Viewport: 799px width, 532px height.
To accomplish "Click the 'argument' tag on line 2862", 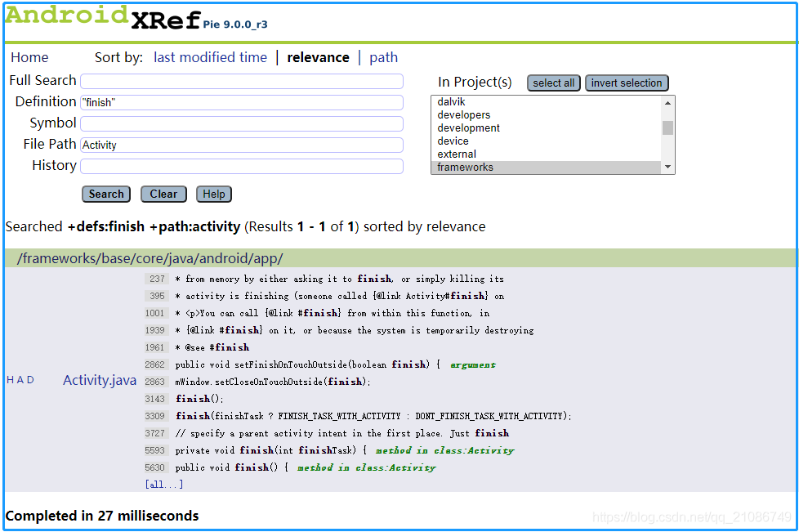I will click(x=473, y=364).
